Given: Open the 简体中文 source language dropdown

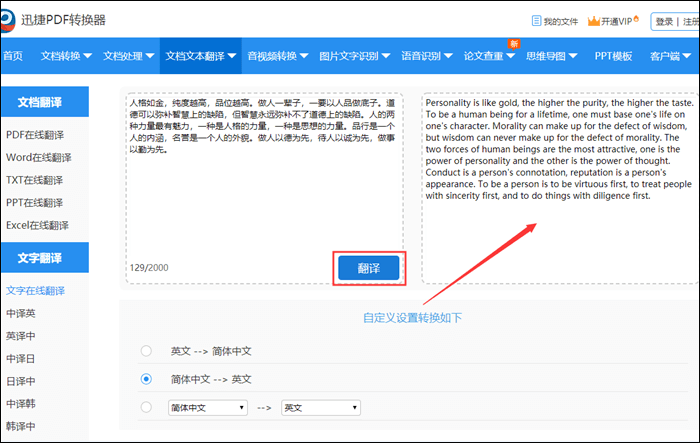Looking at the screenshot, I should [208, 408].
